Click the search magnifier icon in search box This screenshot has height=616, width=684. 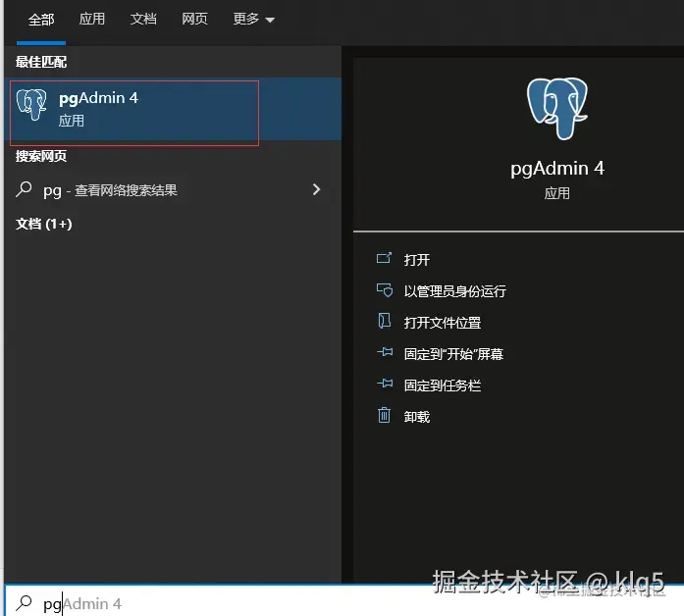point(24,603)
